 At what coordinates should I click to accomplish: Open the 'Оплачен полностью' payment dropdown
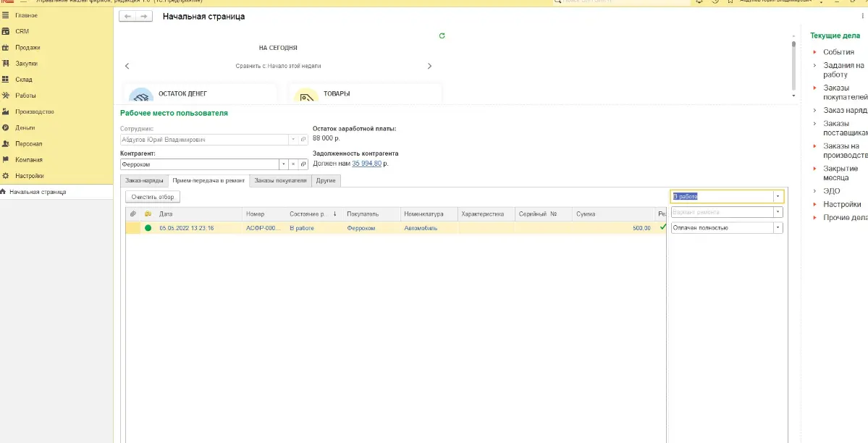point(778,228)
